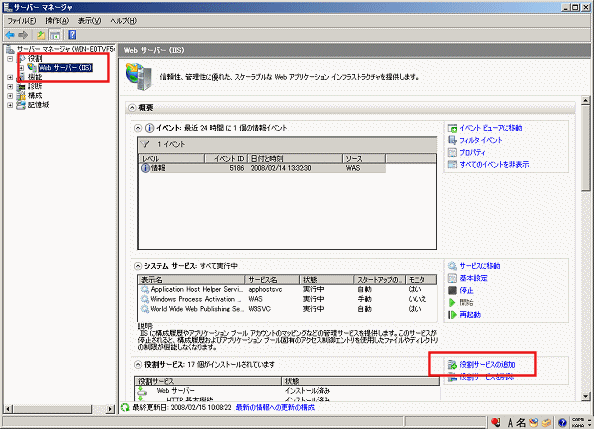Open the イベント ビューアに移動 link
Viewport: 594px width, 429px height.
[x=491, y=128]
